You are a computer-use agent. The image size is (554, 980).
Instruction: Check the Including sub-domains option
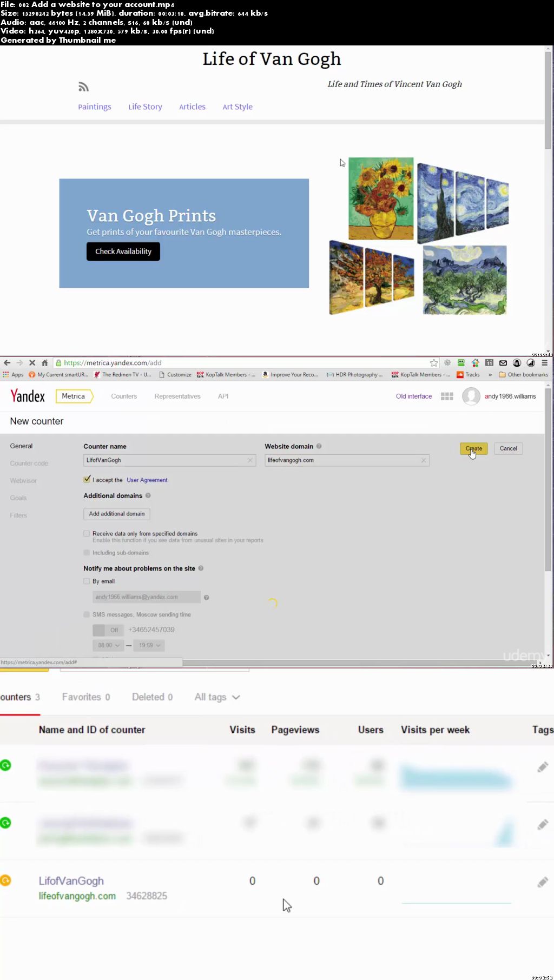tap(87, 553)
